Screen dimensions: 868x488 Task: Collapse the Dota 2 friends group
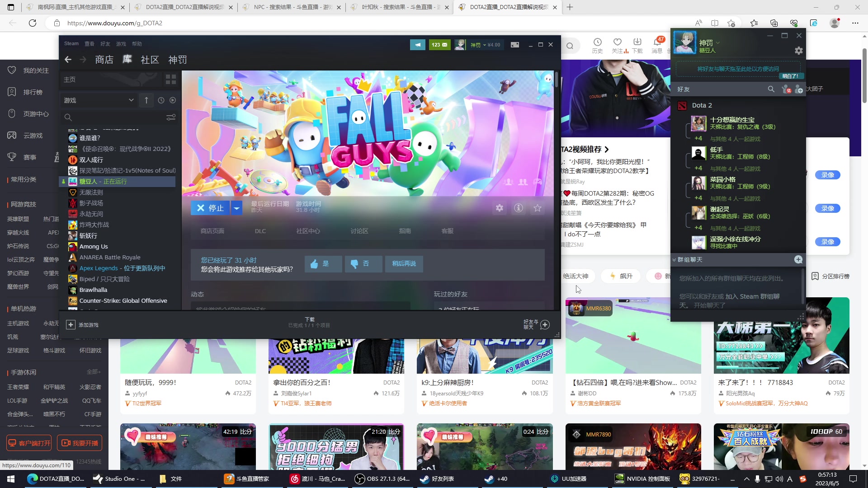(x=702, y=105)
